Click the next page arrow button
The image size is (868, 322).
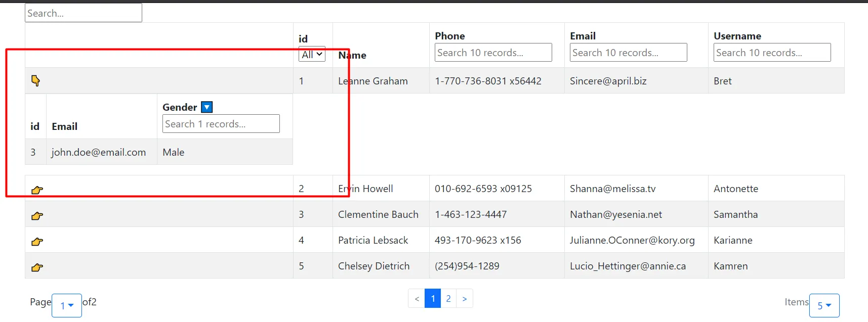coord(465,298)
